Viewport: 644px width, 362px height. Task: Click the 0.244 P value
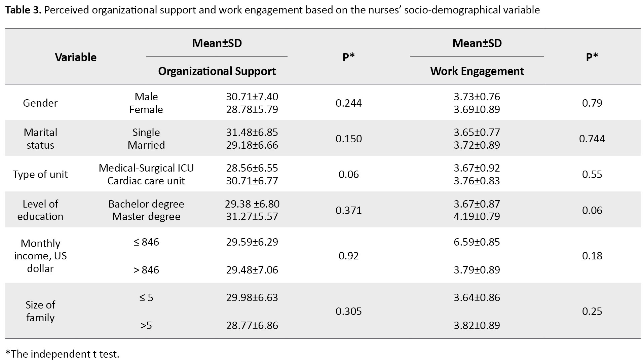click(349, 103)
